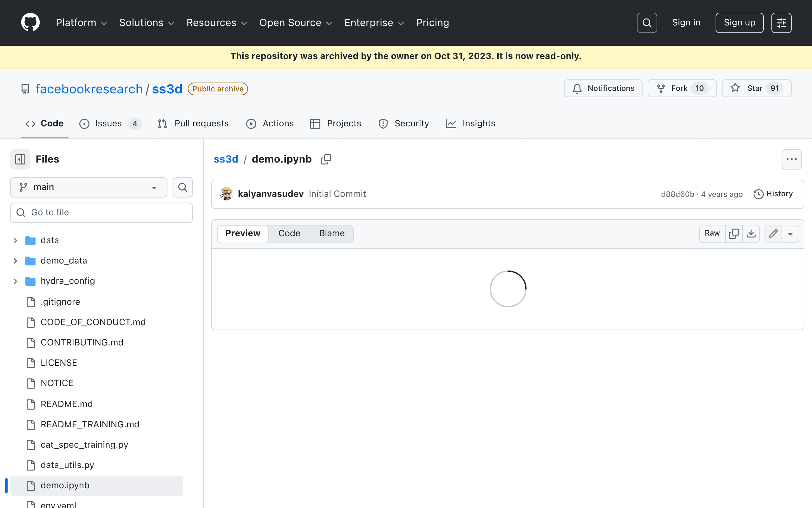The image size is (812, 508).
Task: Search this repository's files with magnifier button
Action: [x=182, y=187]
